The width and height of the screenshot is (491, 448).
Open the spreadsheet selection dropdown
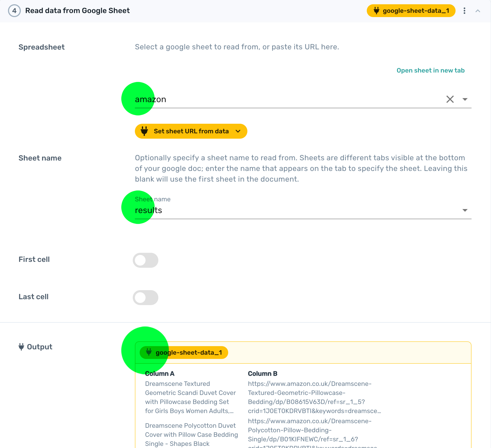point(465,99)
